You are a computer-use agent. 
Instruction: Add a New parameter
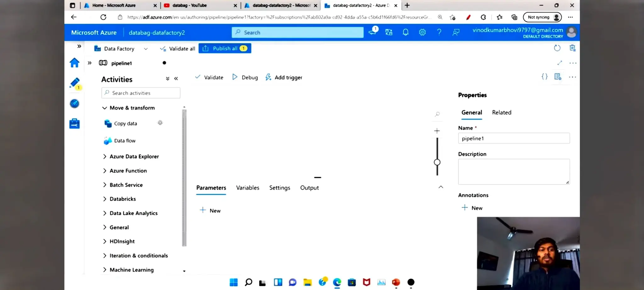210,210
